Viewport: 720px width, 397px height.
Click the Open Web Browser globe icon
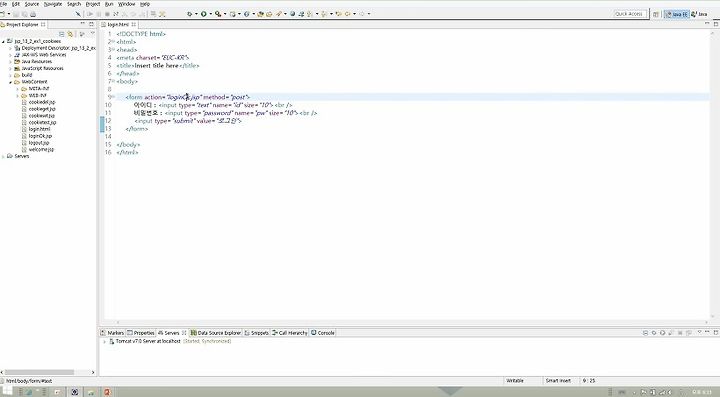coord(292,14)
